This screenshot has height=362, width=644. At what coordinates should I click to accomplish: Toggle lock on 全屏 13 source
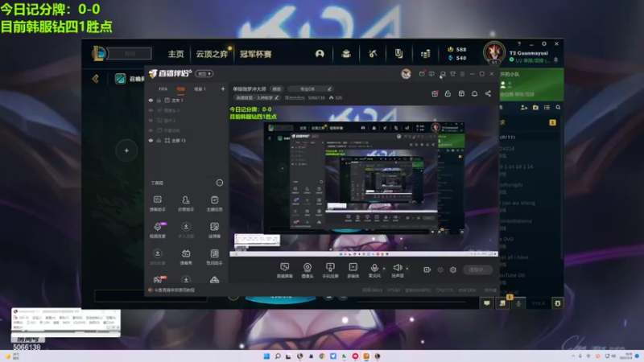pos(159,140)
